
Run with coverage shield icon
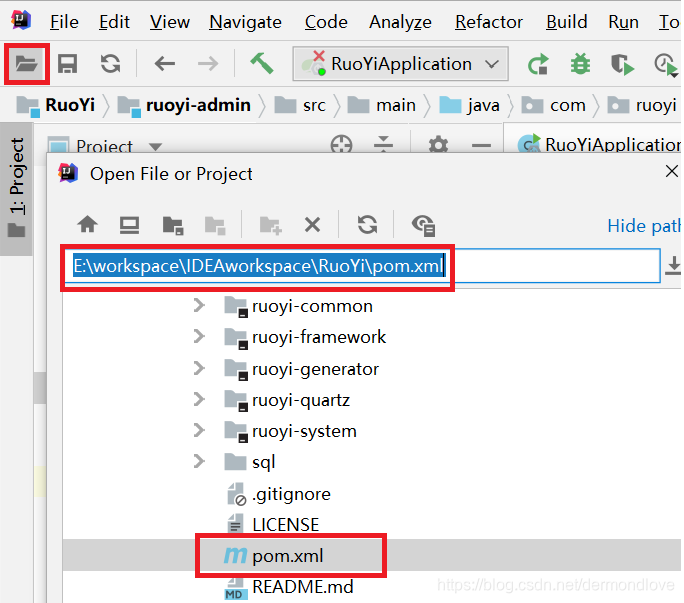point(622,64)
